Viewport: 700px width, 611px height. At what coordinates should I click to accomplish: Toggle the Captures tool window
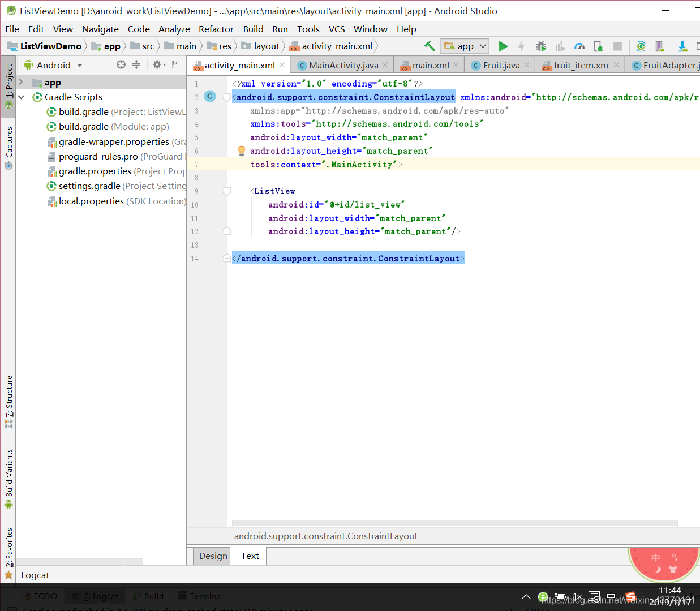8,148
